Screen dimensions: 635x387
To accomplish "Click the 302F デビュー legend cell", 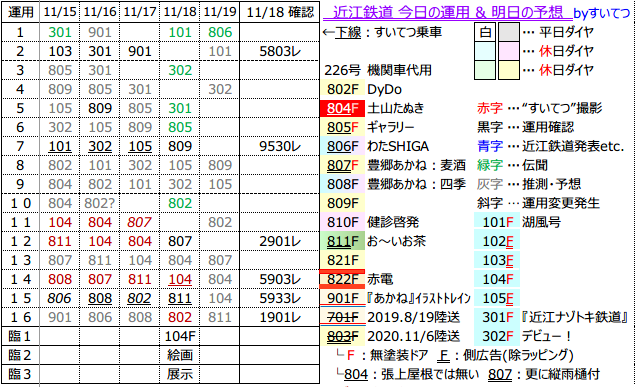I will point(497,336).
